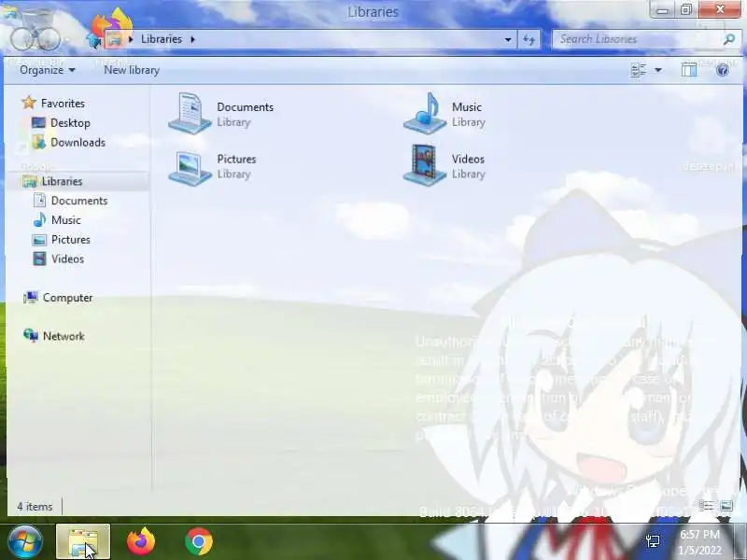747x560 pixels.
Task: Open the Windows Start button
Action: 24,541
